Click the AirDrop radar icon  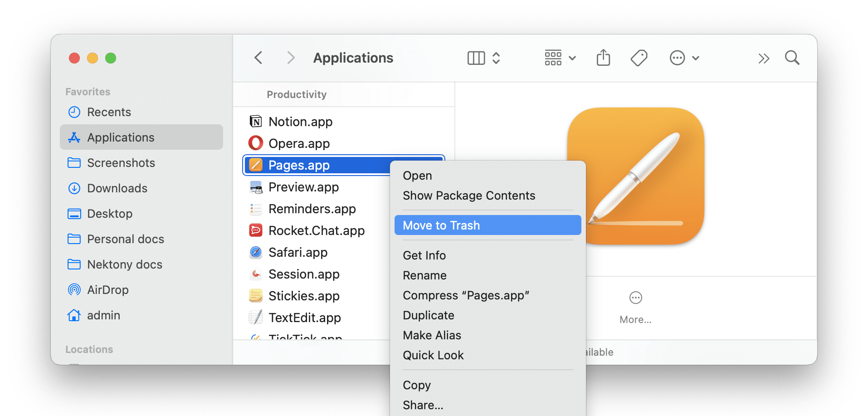pos(74,289)
